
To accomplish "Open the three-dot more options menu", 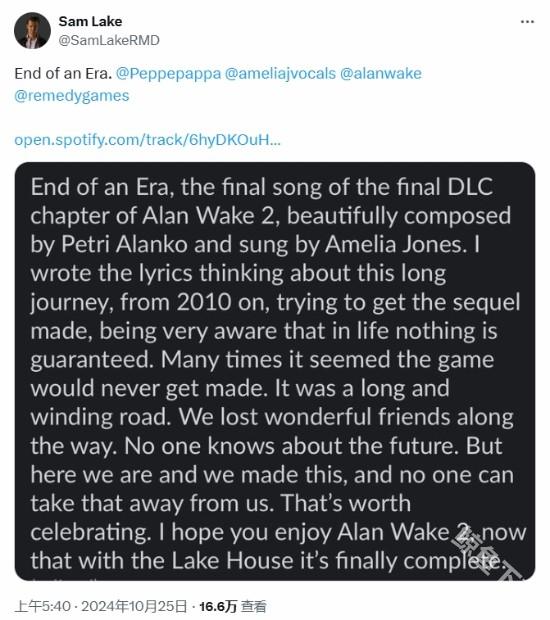I will point(527,22).
